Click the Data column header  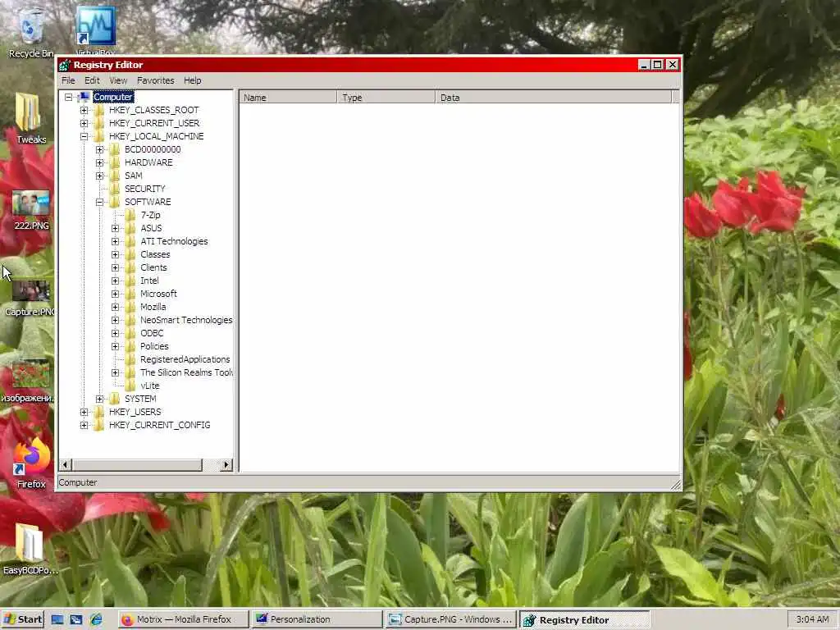click(553, 98)
